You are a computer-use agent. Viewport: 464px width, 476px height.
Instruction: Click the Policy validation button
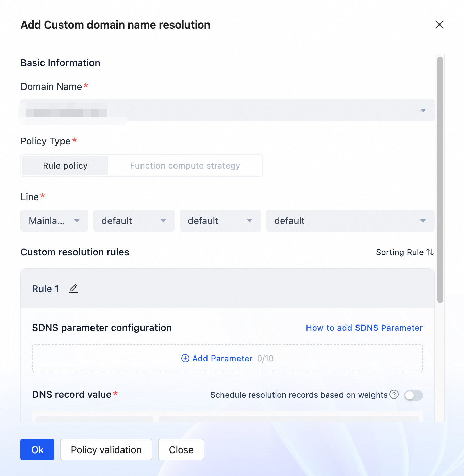pos(106,449)
